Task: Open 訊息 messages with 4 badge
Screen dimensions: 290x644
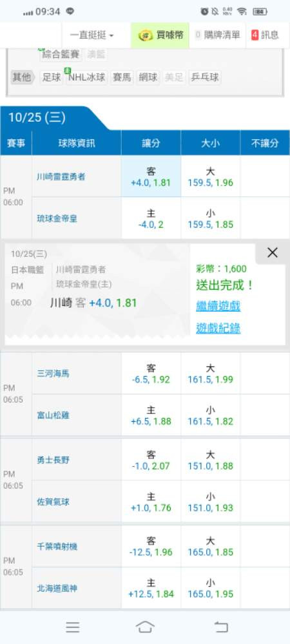Action: point(265,35)
